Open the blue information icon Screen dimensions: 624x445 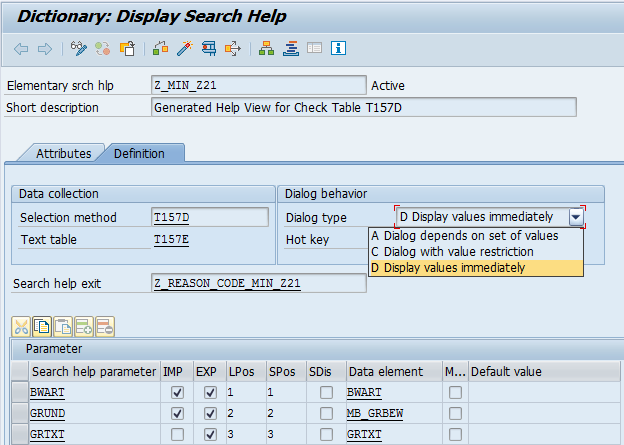pyautogui.click(x=338, y=48)
